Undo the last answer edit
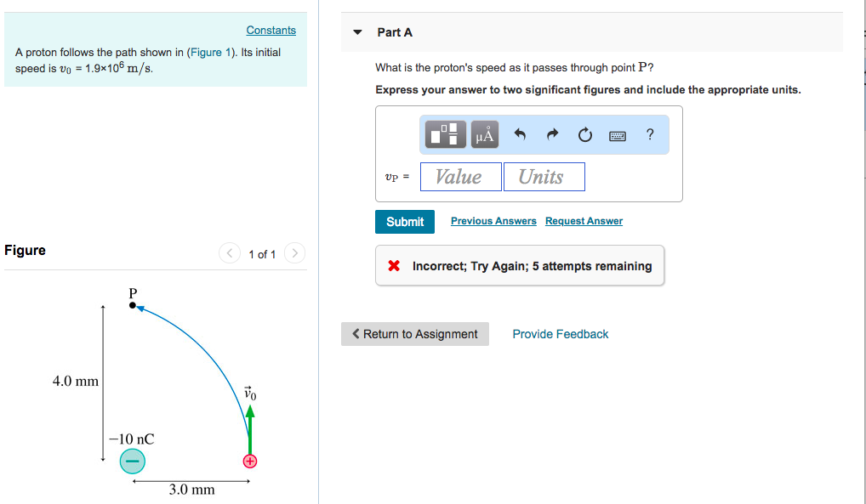This screenshot has width=866, height=504. [520, 133]
